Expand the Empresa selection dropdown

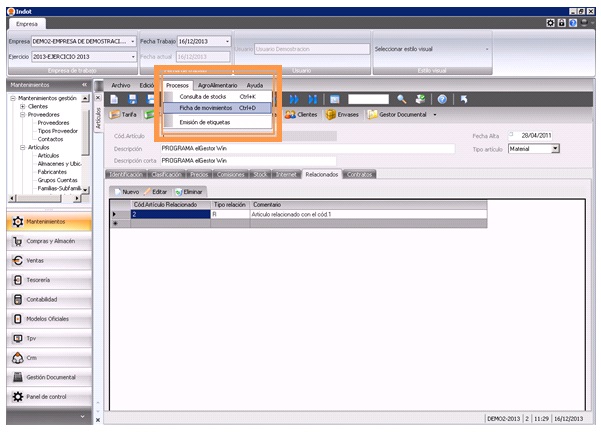tap(133, 42)
